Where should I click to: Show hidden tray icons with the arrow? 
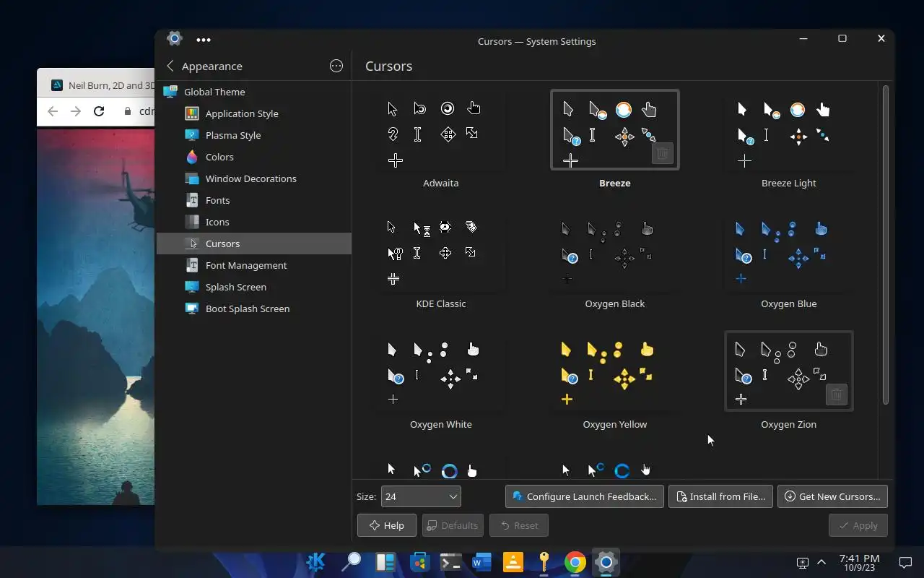821,562
